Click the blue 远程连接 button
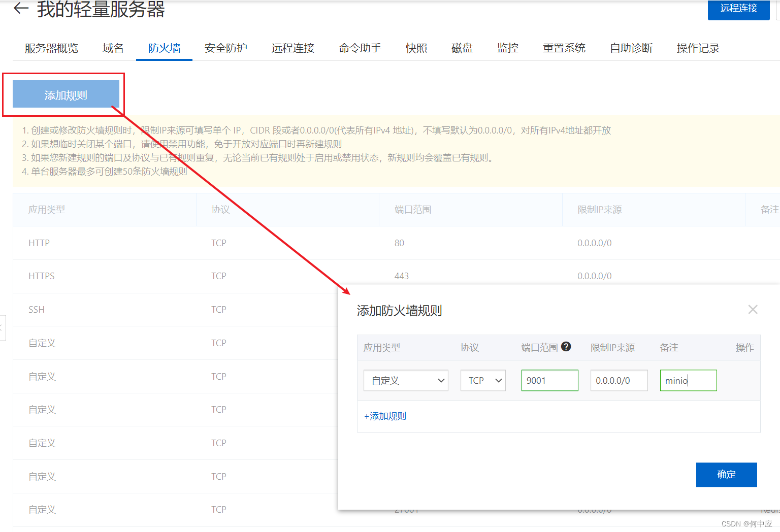The image size is (780, 532). [x=738, y=9]
